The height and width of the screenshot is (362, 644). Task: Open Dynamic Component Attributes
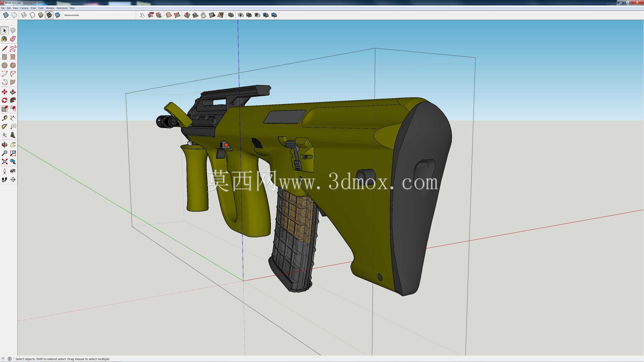[x=159, y=15]
